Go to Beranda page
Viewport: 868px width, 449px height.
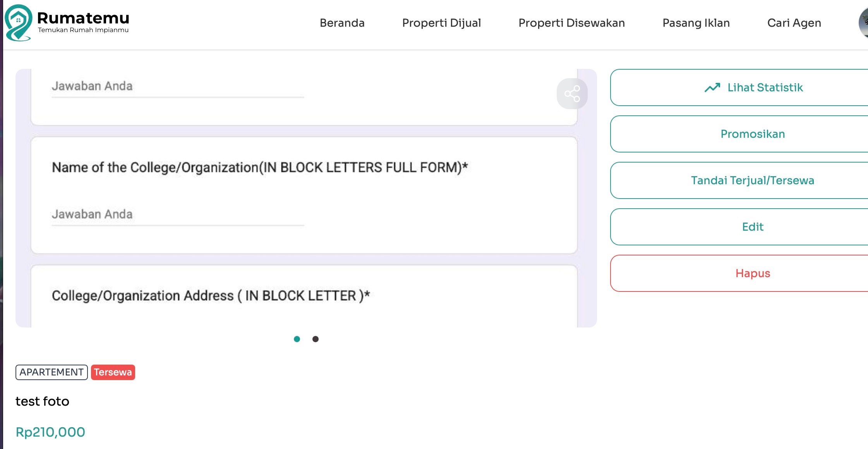point(342,23)
